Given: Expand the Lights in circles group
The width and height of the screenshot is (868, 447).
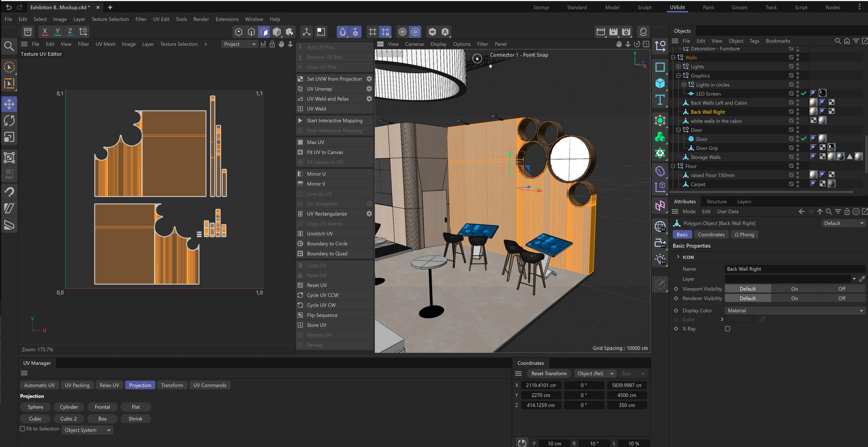Looking at the screenshot, I should coord(684,85).
